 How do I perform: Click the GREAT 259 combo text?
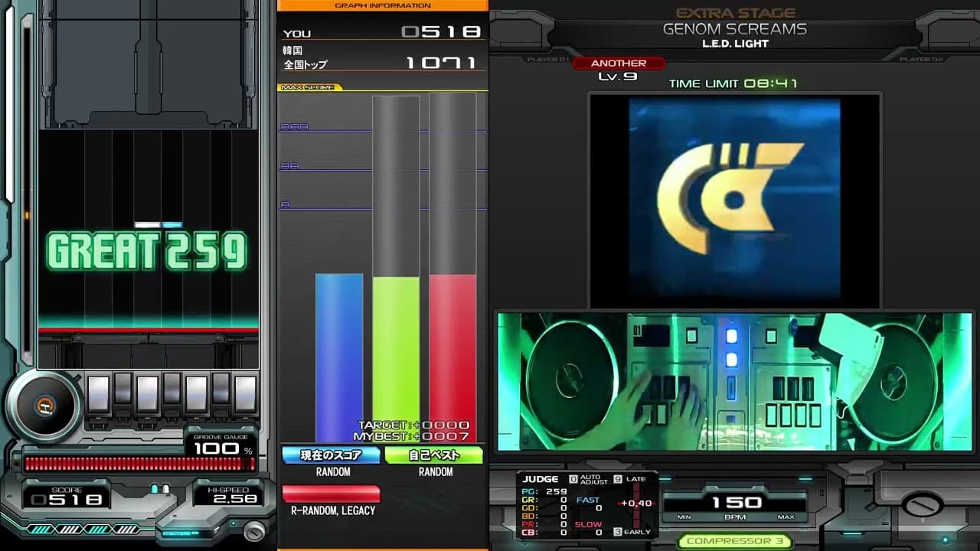click(x=147, y=252)
